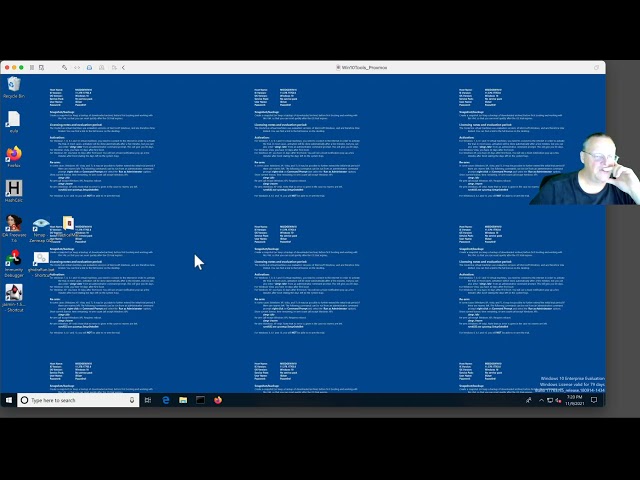The height and width of the screenshot is (480, 640).
Task: Click the VM snapshot icon in title bar
Action: coord(41,67)
